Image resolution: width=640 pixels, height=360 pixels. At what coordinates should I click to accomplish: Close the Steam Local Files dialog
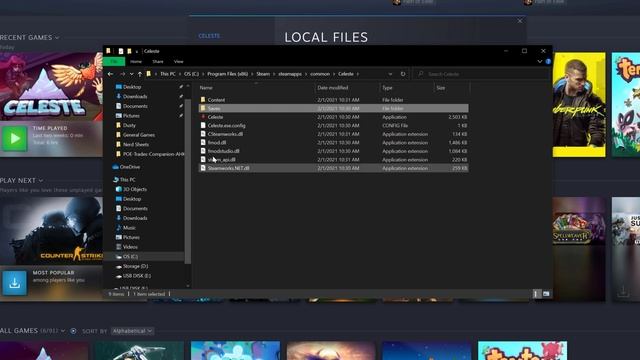pyautogui.click(x=520, y=21)
